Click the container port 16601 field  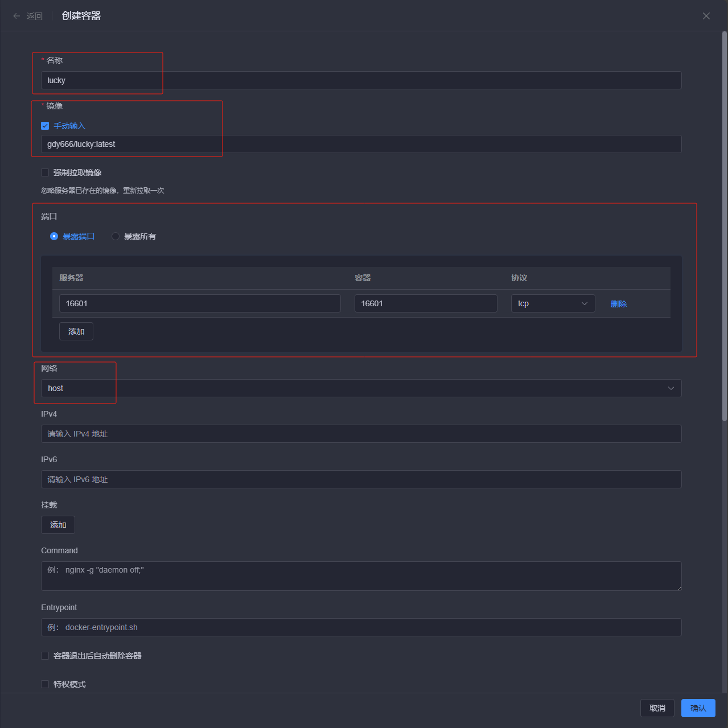(x=425, y=303)
